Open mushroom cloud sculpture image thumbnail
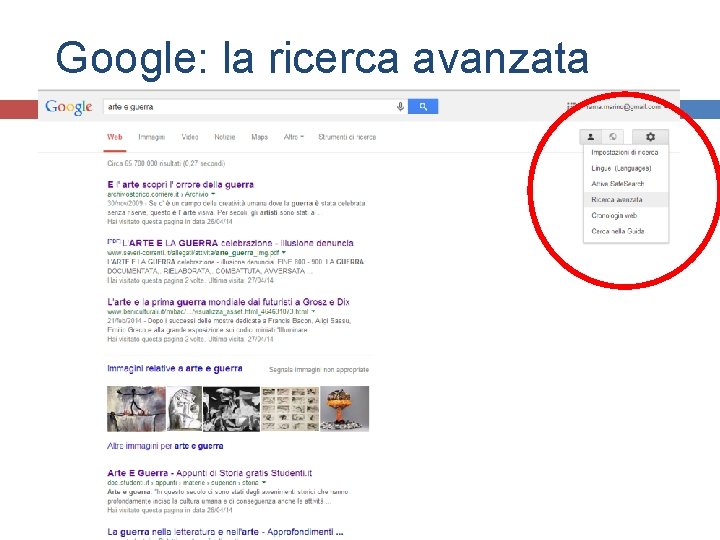Screen dimensions: 720x540 pos(344,409)
